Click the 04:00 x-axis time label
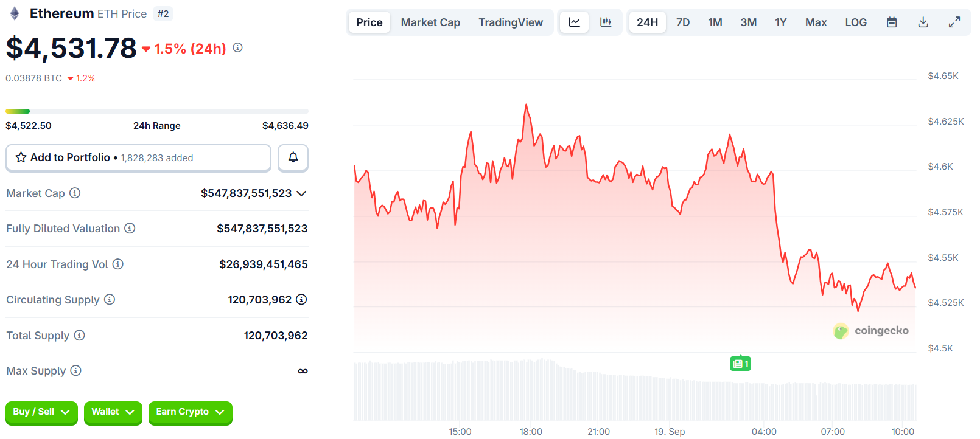Image resolution: width=980 pixels, height=439 pixels. (764, 431)
